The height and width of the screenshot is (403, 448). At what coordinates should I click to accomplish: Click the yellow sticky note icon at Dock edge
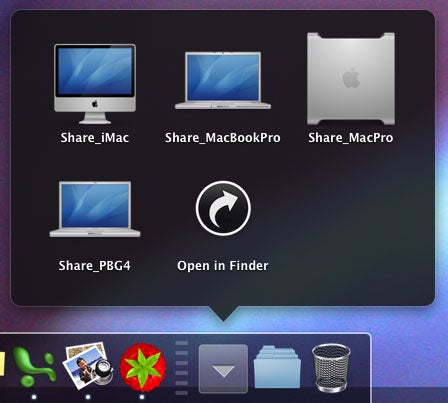tap(2, 364)
